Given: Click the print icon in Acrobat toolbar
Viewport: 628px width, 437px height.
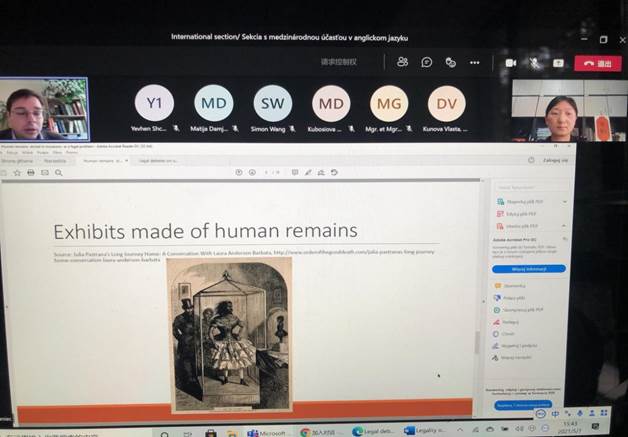Looking at the screenshot, I should (x=31, y=172).
